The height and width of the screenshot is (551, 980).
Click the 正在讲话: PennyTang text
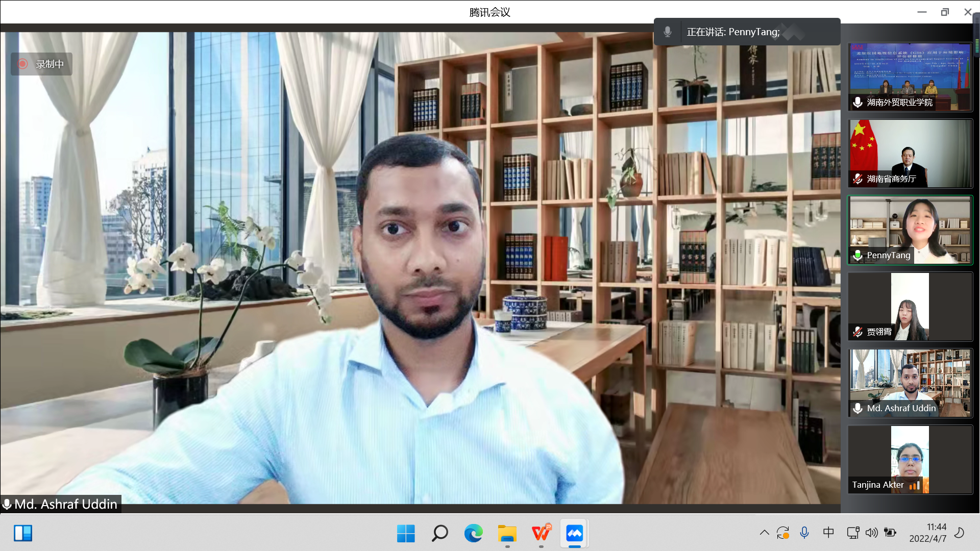coord(733,32)
